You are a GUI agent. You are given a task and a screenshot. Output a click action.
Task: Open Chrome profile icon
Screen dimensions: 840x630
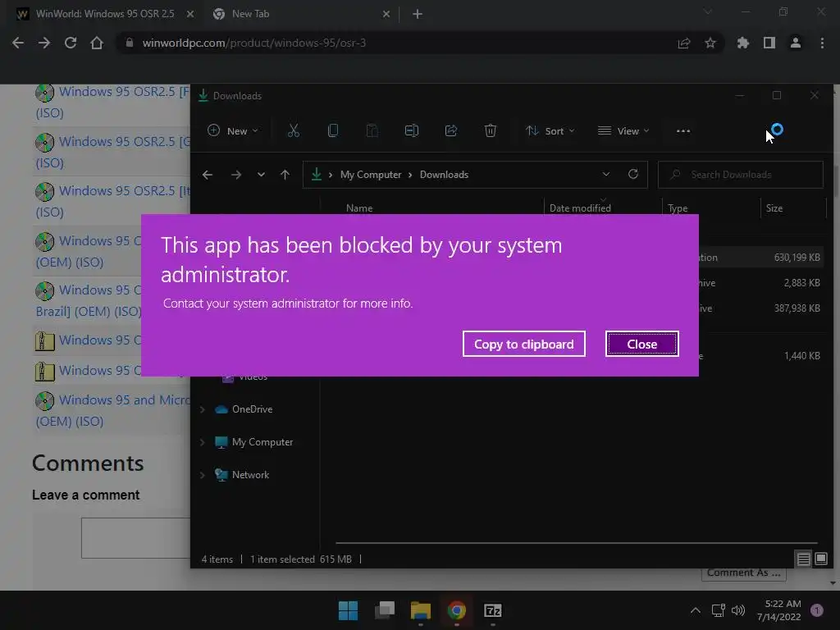click(796, 43)
